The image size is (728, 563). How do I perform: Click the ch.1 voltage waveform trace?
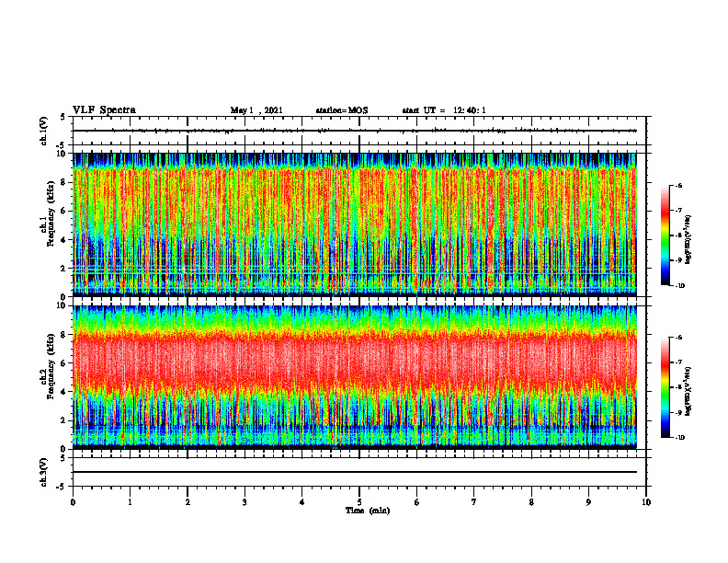tap(355, 131)
